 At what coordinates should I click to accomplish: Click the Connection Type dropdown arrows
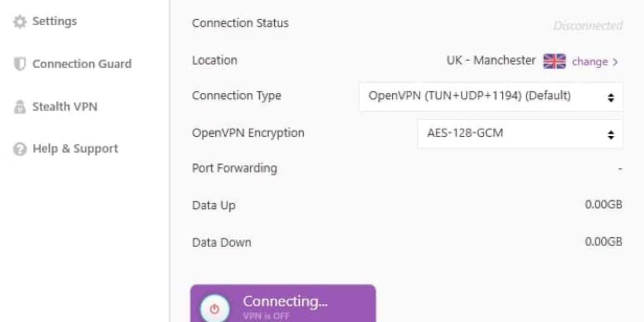[611, 98]
